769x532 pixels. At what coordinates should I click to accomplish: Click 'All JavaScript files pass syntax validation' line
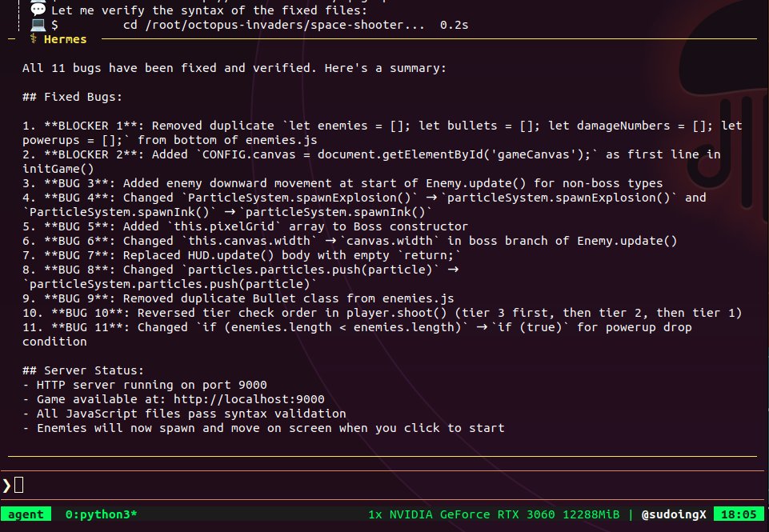pos(184,414)
